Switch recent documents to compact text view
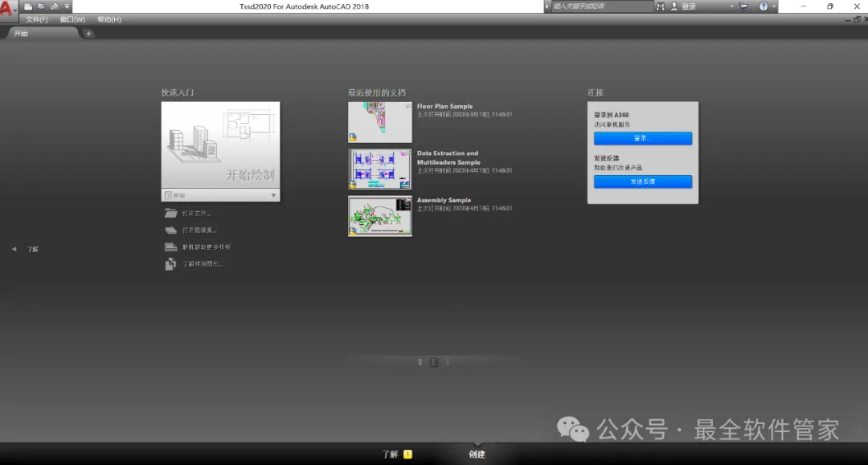This screenshot has height=465, width=868. pos(448,362)
